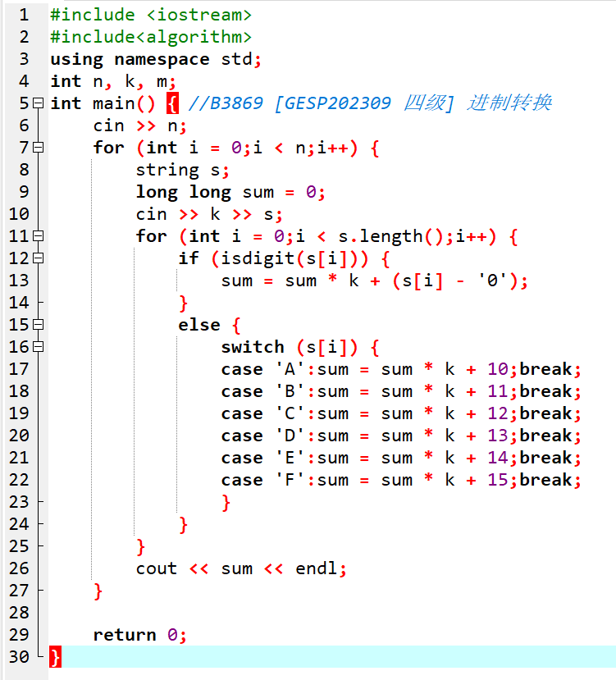This screenshot has width=616, height=680.
Task: Click the blue B3869 GESP202309 comment
Action: pyautogui.click(x=369, y=103)
